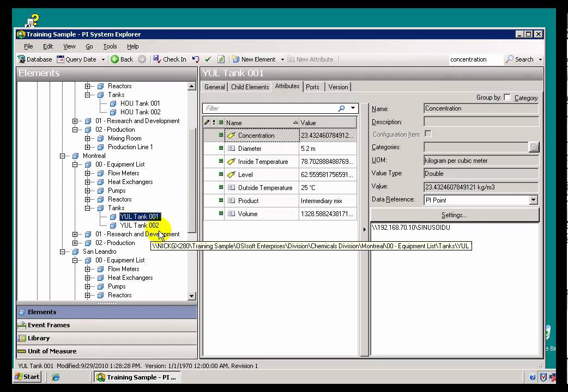
Task: Open the Event Frames navigation section
Action: [x=106, y=325]
